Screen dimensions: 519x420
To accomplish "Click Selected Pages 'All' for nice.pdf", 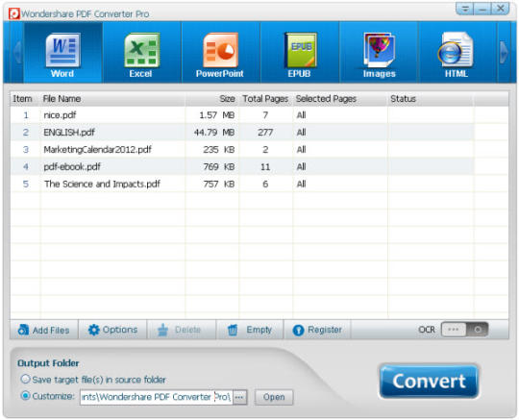I will tap(301, 114).
